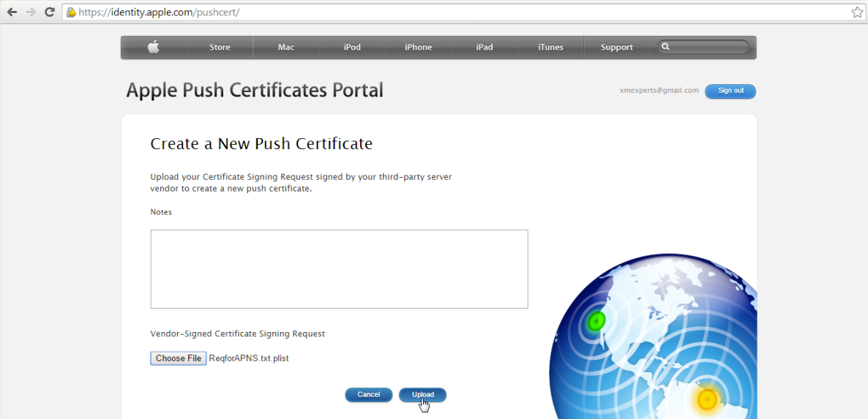Reload the page with refresh icon
Screen dimensions: 868x419
tap(50, 12)
